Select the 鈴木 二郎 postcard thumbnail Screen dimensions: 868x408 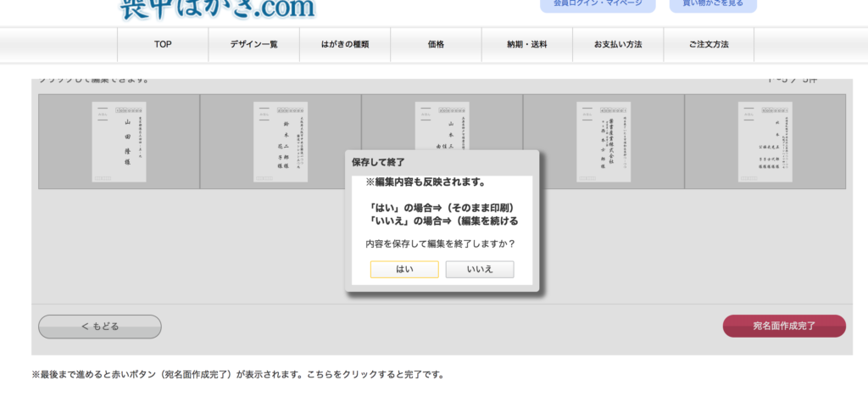point(281,141)
